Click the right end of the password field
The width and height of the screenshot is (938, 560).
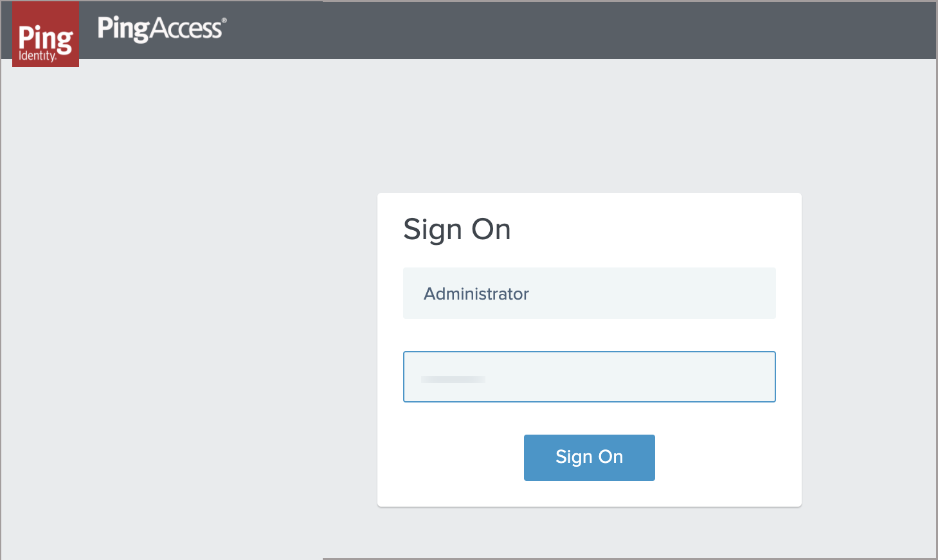tap(759, 377)
